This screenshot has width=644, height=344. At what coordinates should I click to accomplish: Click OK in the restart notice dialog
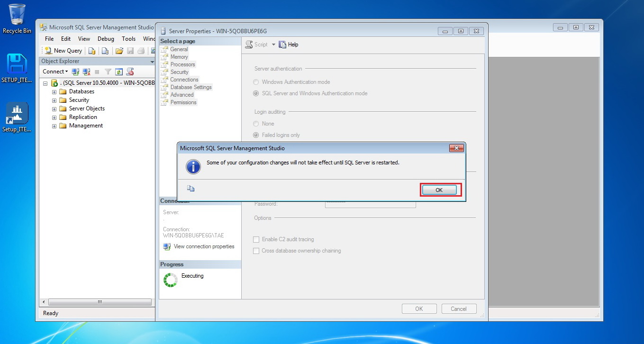pos(439,190)
